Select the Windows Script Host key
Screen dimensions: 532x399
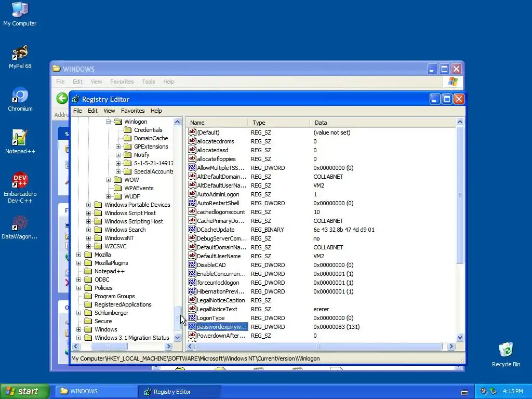[125, 213]
